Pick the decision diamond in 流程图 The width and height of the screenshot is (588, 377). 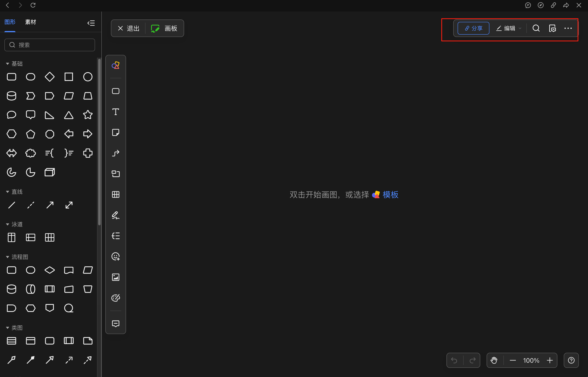tap(50, 270)
